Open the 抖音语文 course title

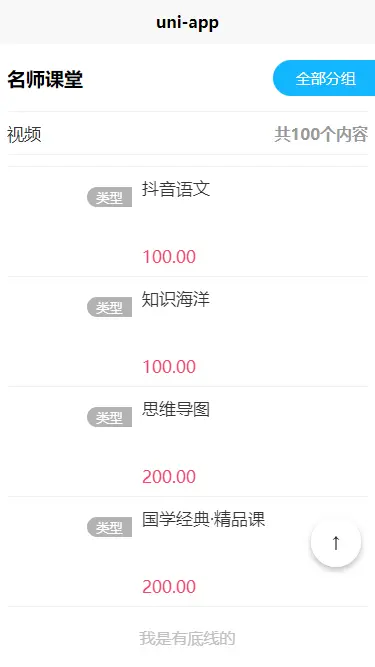pyautogui.click(x=176, y=189)
